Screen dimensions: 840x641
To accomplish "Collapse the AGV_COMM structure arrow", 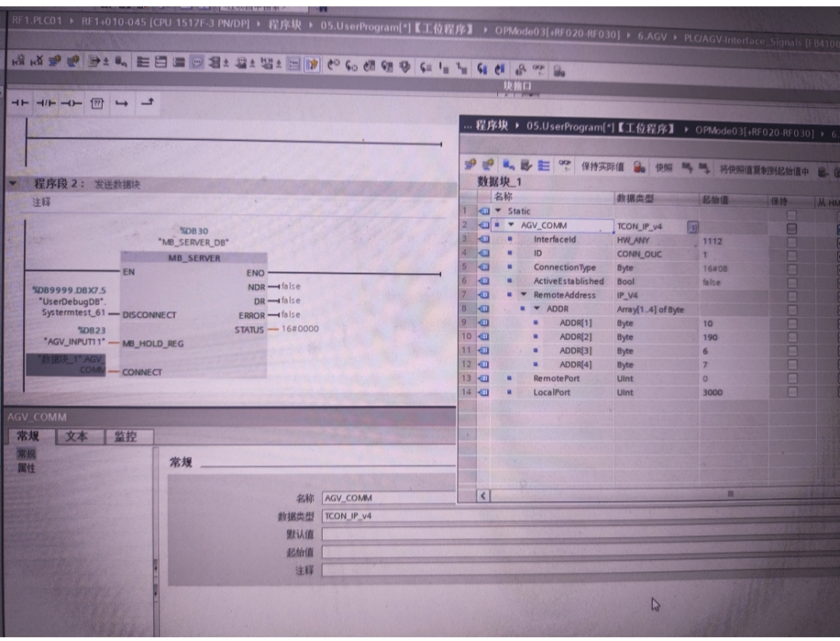I will (511, 225).
